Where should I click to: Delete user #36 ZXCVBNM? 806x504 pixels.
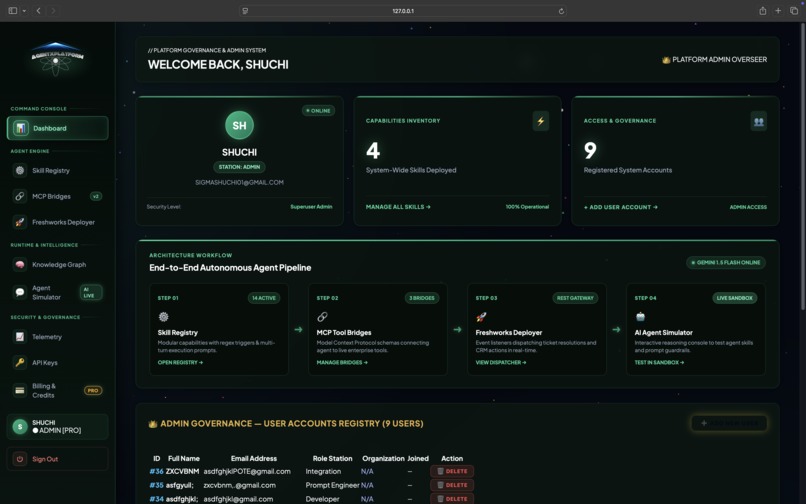point(452,471)
